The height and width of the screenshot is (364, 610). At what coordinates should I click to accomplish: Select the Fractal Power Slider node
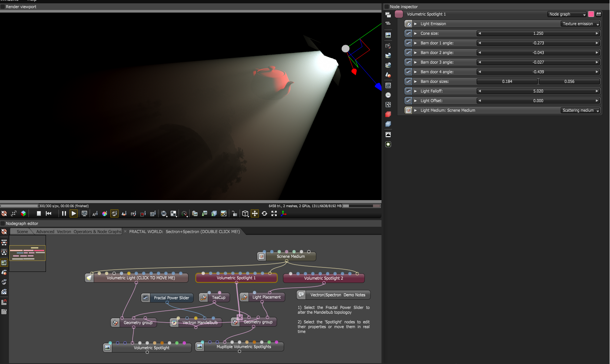pos(167,298)
